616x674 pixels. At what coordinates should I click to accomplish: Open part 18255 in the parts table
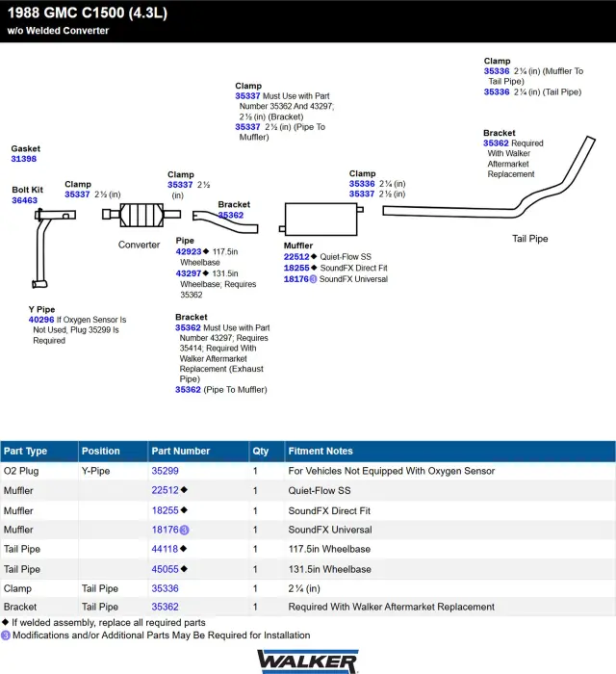click(x=165, y=510)
